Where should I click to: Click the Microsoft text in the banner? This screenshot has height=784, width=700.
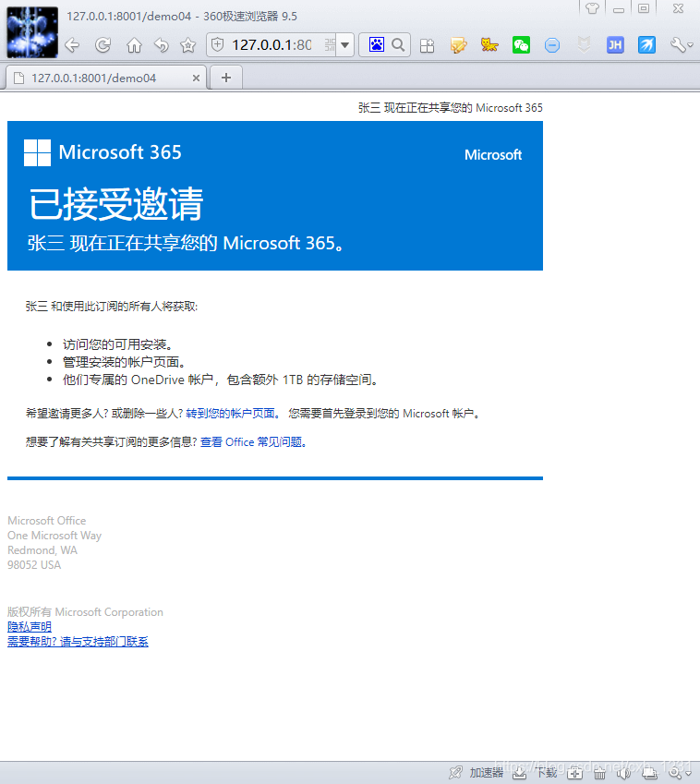coord(493,154)
